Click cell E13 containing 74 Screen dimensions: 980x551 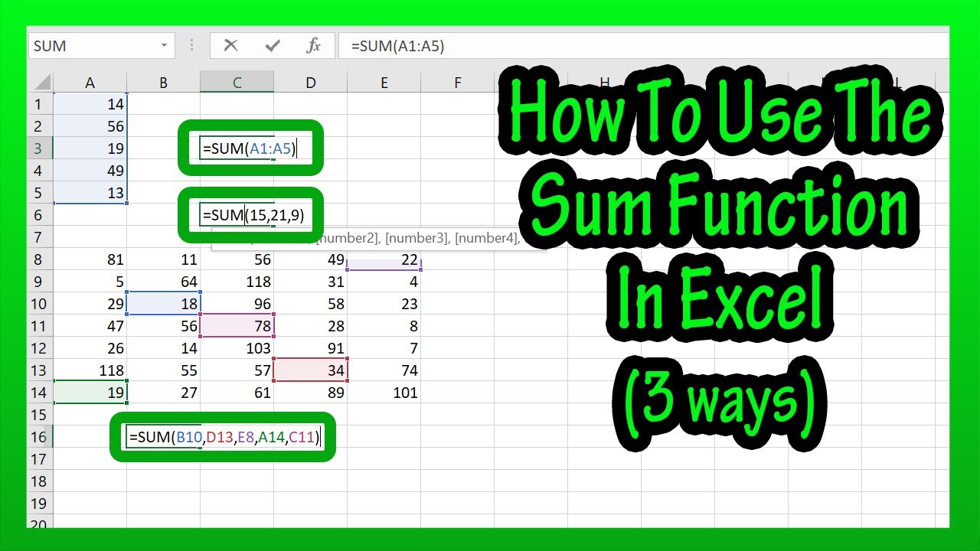coord(384,370)
